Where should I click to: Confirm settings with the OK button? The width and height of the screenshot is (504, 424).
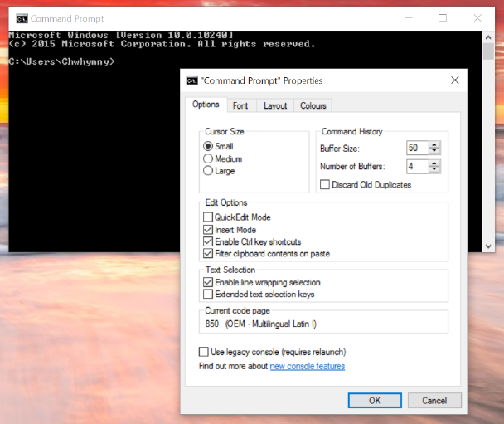click(x=375, y=401)
